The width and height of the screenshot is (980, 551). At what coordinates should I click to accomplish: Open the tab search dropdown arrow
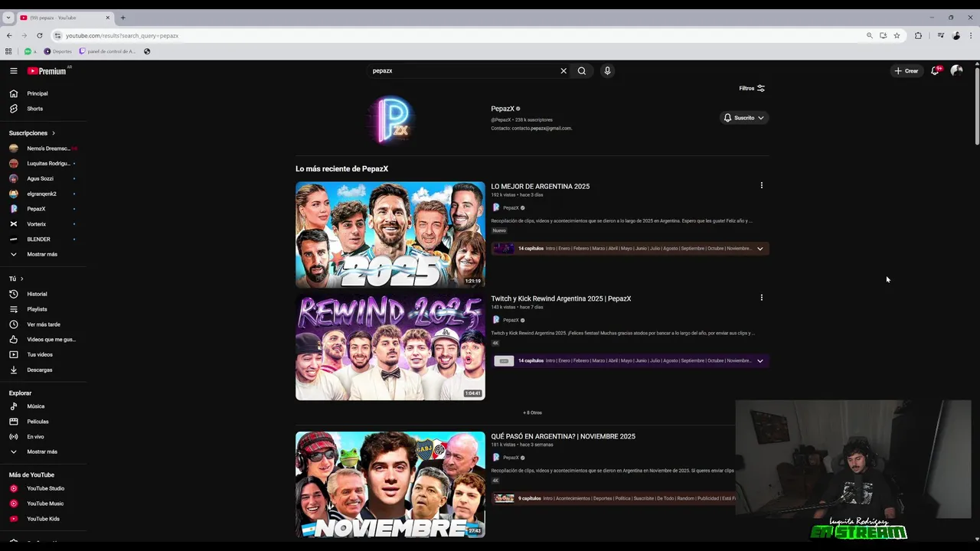8,18
